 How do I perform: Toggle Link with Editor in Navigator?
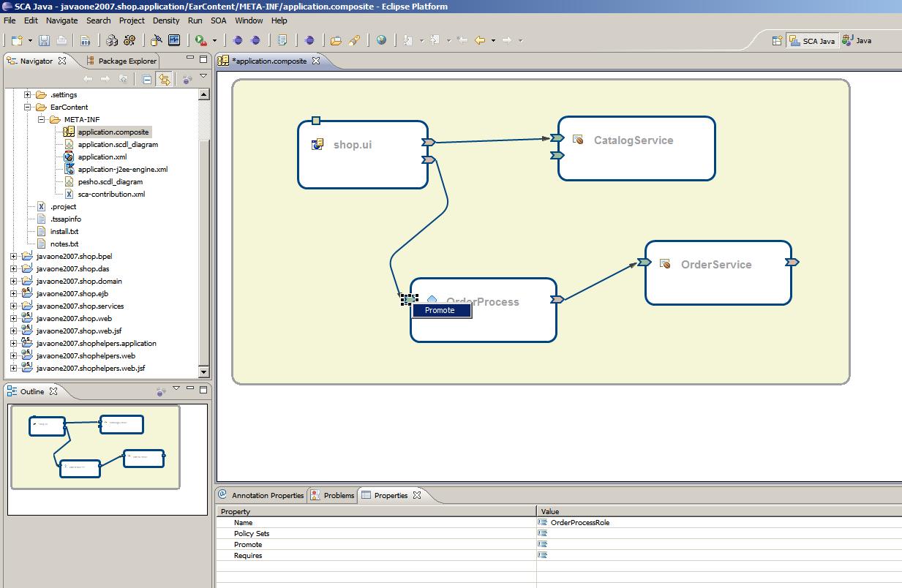(165, 79)
